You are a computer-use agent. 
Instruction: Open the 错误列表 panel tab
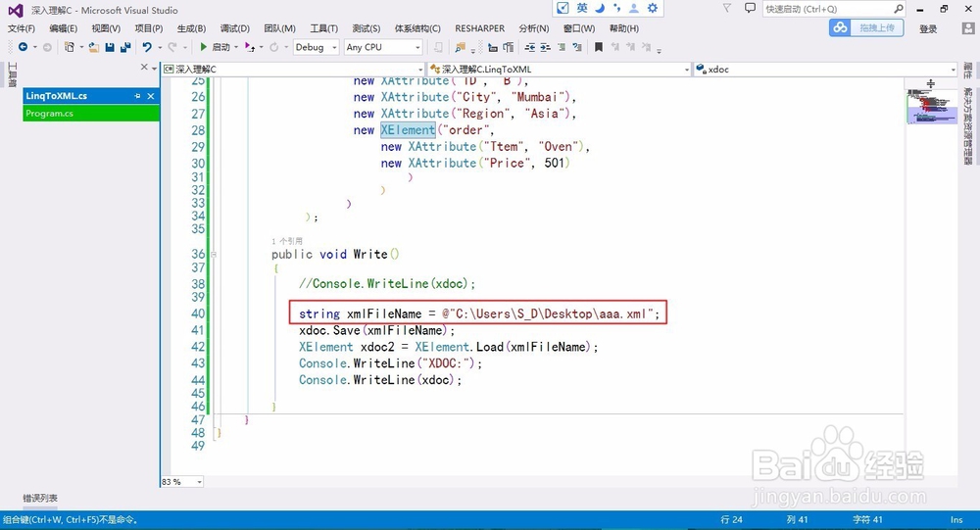pos(40,498)
